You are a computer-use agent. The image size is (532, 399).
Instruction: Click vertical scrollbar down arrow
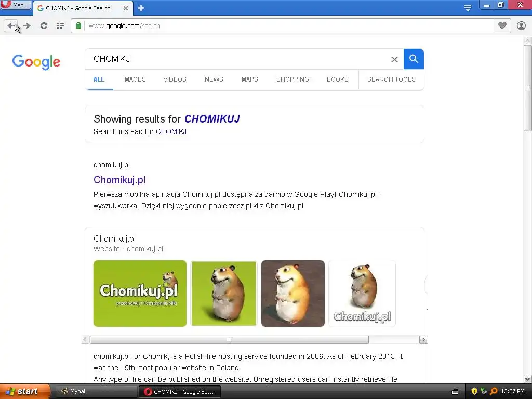coord(527,379)
